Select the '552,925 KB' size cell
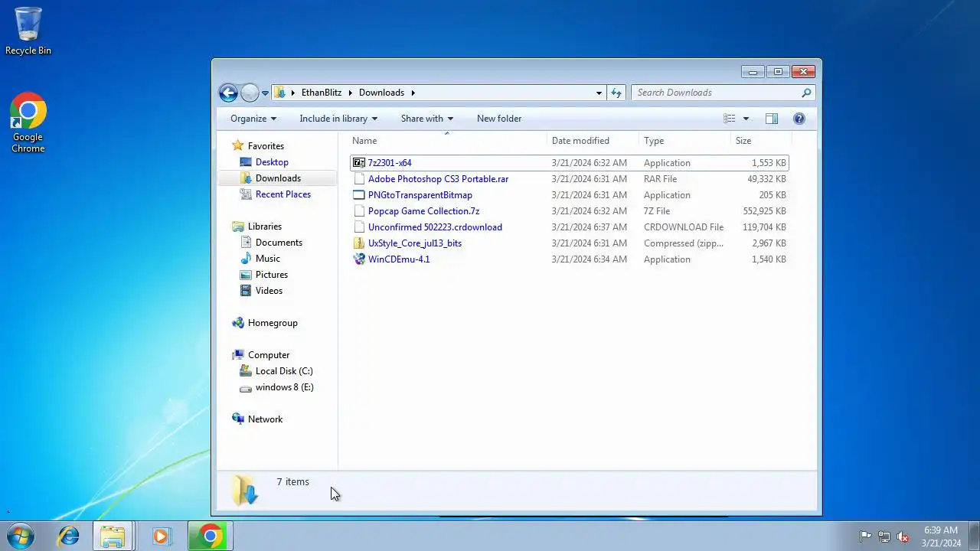Image resolution: width=980 pixels, height=551 pixels. pos(764,211)
